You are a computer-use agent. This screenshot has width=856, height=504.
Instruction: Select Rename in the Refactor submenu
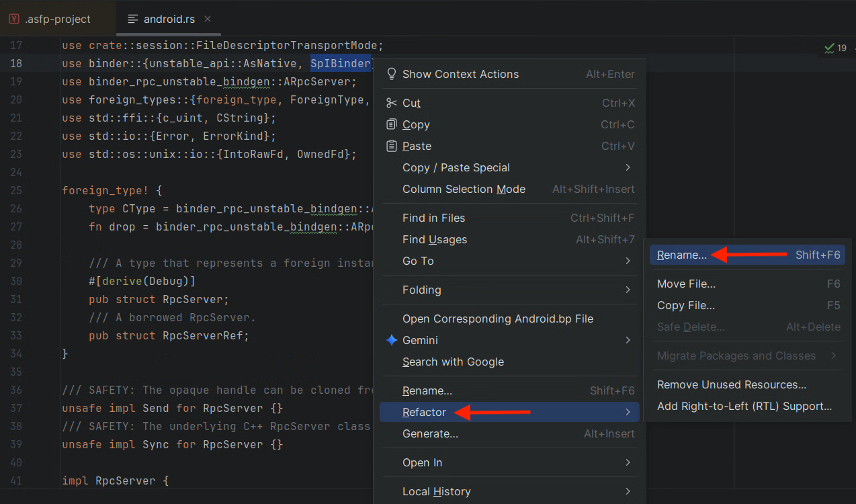coord(681,255)
